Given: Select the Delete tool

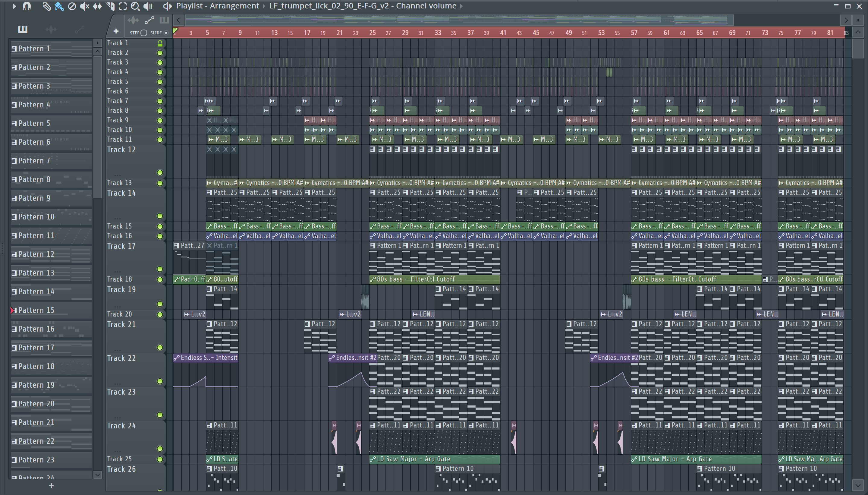Looking at the screenshot, I should [72, 6].
